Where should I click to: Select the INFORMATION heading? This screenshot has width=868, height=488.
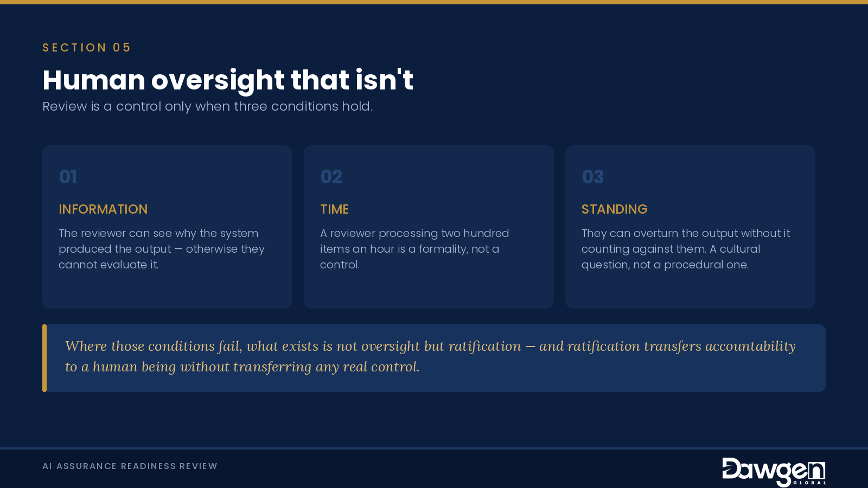click(x=103, y=209)
